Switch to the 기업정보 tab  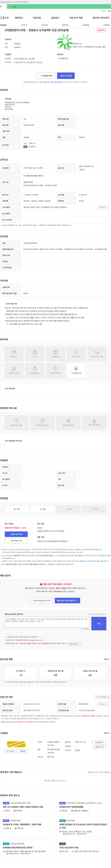click(x=106, y=25)
